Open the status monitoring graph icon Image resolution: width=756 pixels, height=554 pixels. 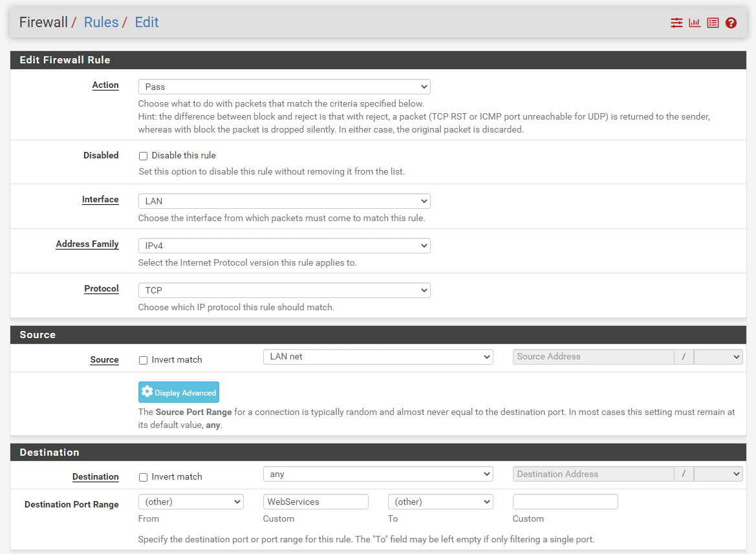(695, 22)
